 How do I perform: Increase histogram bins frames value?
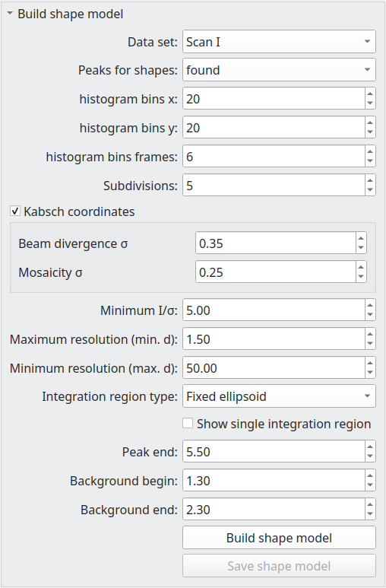click(370, 151)
